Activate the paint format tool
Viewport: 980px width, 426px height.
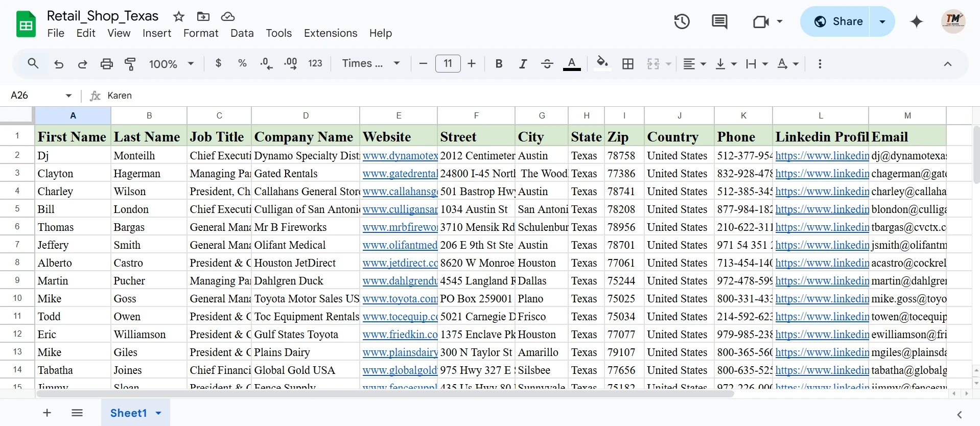point(130,64)
